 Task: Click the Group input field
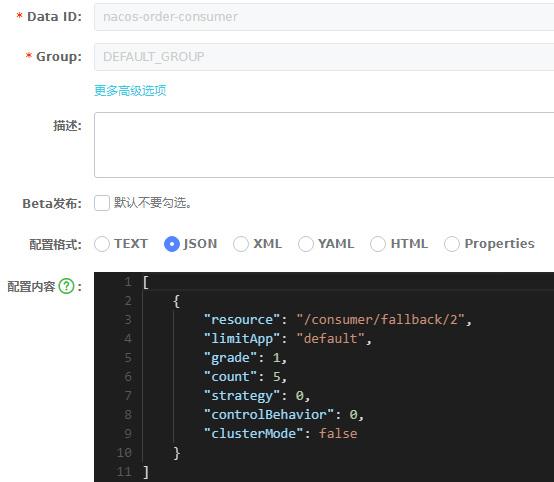click(x=324, y=57)
